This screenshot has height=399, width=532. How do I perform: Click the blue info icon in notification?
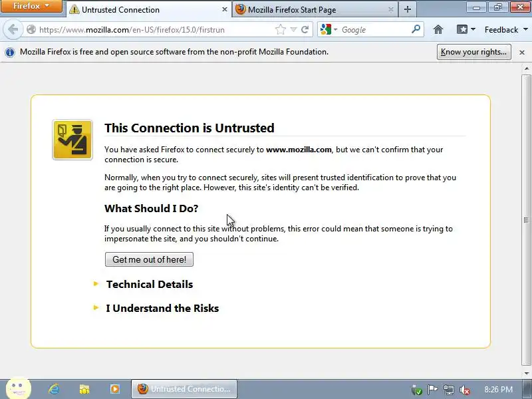10,53
